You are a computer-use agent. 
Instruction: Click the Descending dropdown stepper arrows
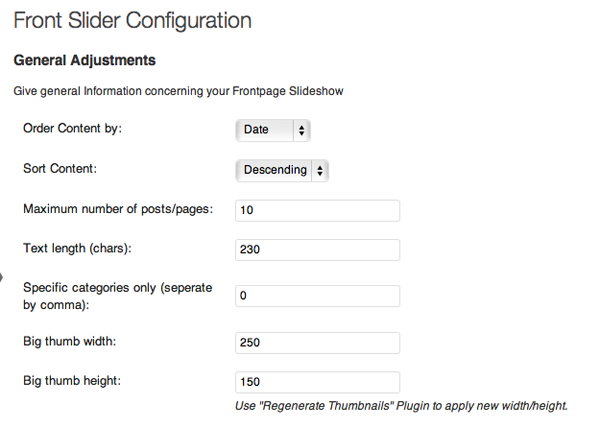point(320,170)
